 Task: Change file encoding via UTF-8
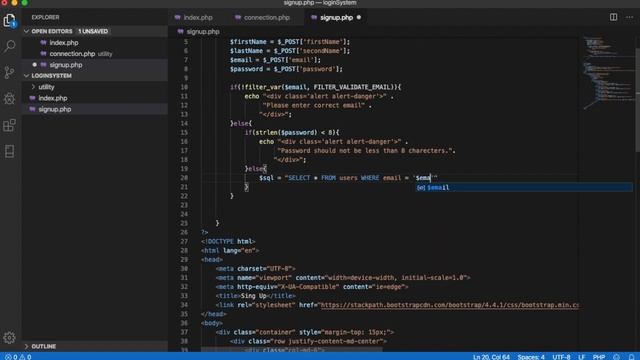click(x=561, y=357)
